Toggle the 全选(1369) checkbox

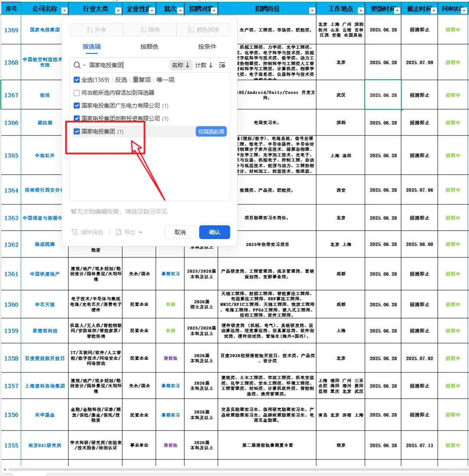[76, 80]
